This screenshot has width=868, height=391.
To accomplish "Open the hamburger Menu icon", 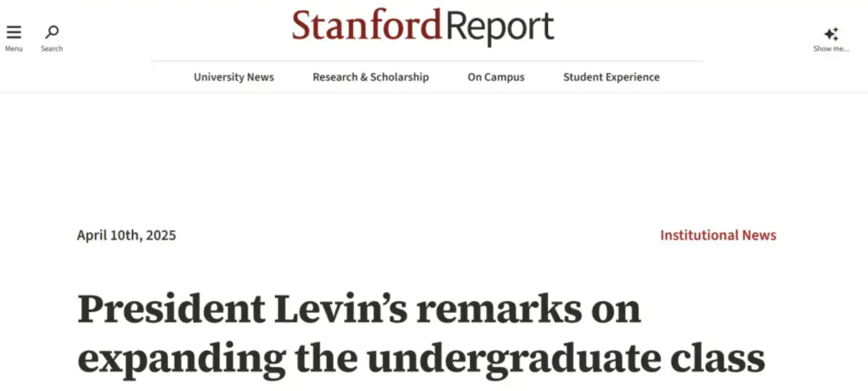I will tap(14, 32).
